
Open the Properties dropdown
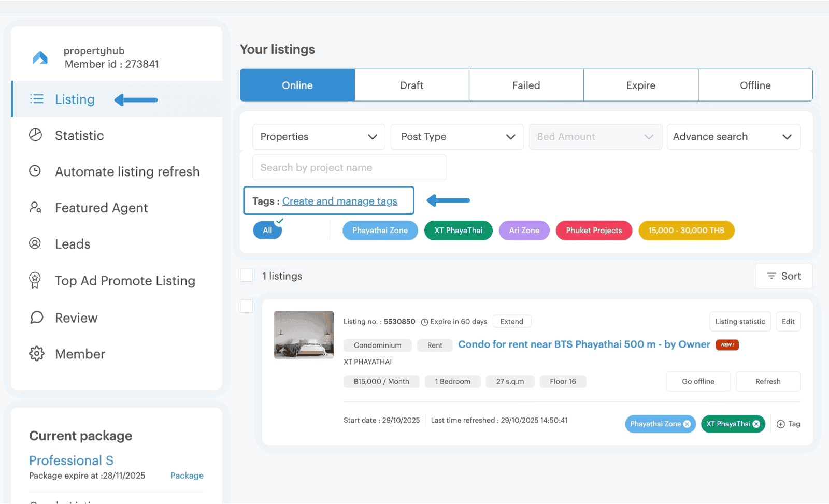coord(318,137)
